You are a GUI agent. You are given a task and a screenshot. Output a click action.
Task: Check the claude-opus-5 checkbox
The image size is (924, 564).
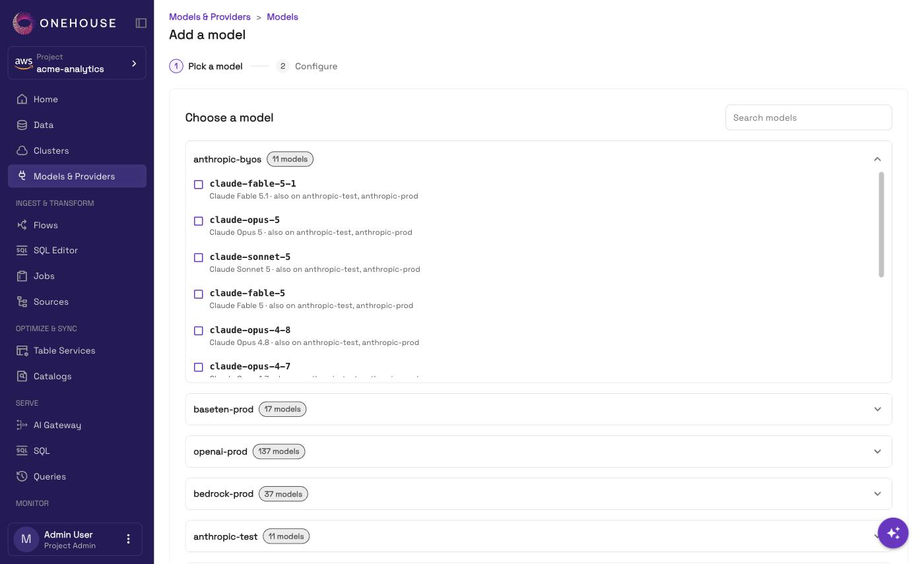click(198, 221)
